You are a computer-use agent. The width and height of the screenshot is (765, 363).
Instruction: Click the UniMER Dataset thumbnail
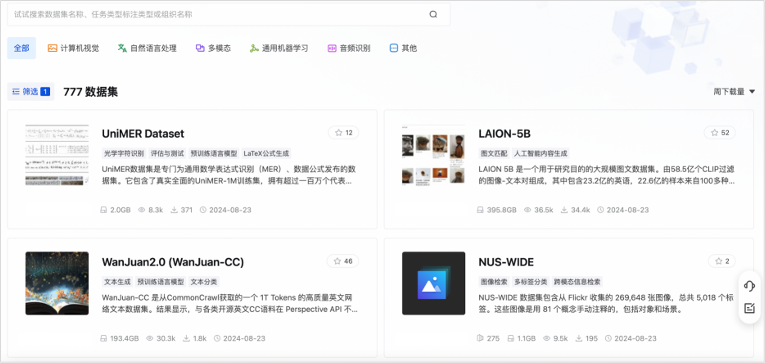coord(57,155)
